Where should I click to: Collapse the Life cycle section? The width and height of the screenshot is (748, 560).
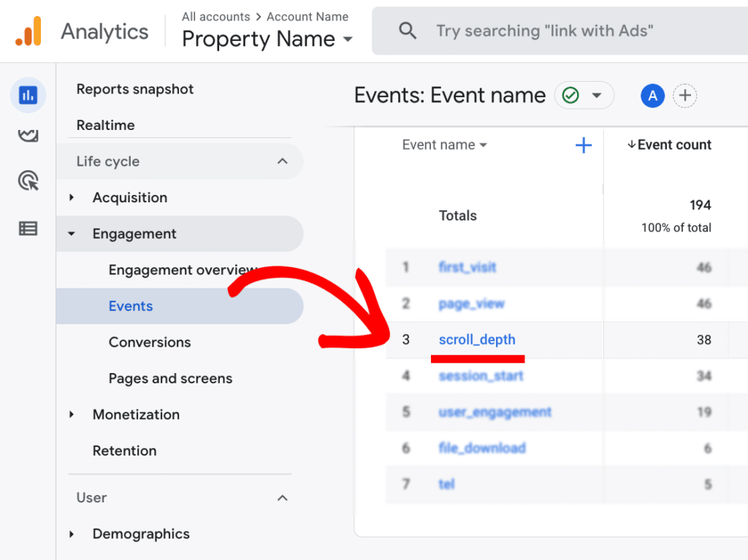click(282, 161)
